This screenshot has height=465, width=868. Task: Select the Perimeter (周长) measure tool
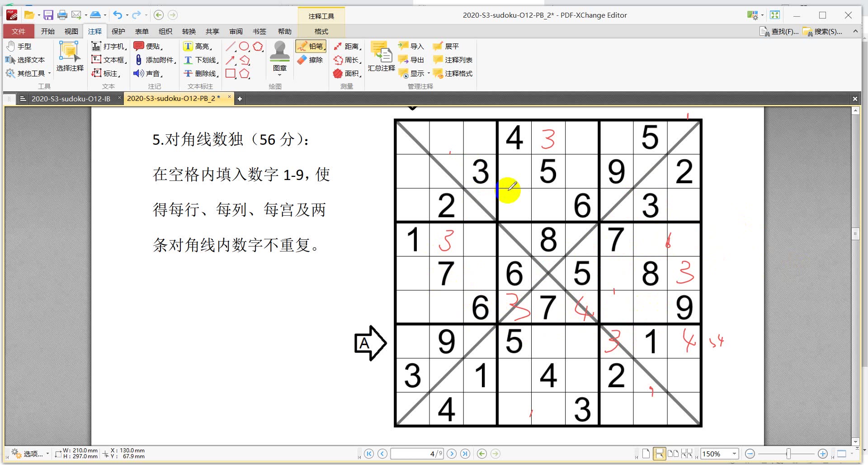[x=347, y=60]
